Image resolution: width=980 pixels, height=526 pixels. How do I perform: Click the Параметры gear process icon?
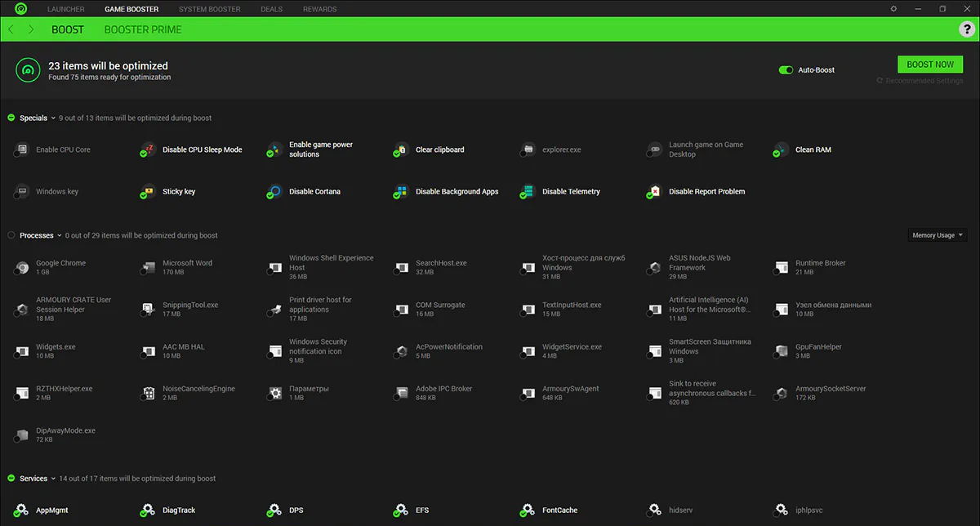coord(274,394)
